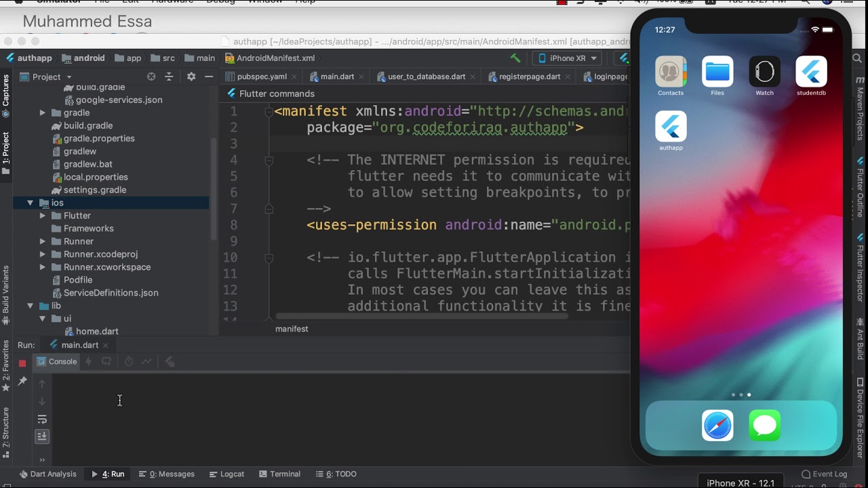This screenshot has width=868, height=488.
Task: Click the authapp breadcrumb
Action: coord(28,58)
